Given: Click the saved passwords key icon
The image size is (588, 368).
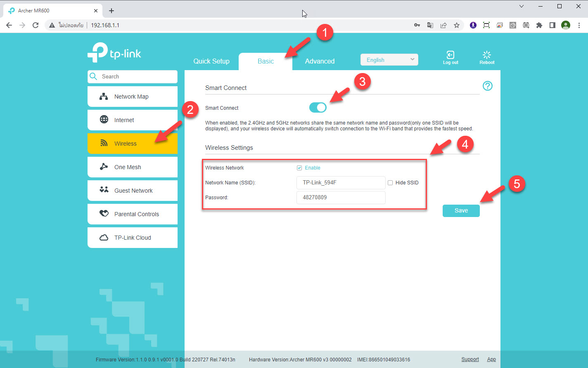Looking at the screenshot, I should [x=417, y=25].
